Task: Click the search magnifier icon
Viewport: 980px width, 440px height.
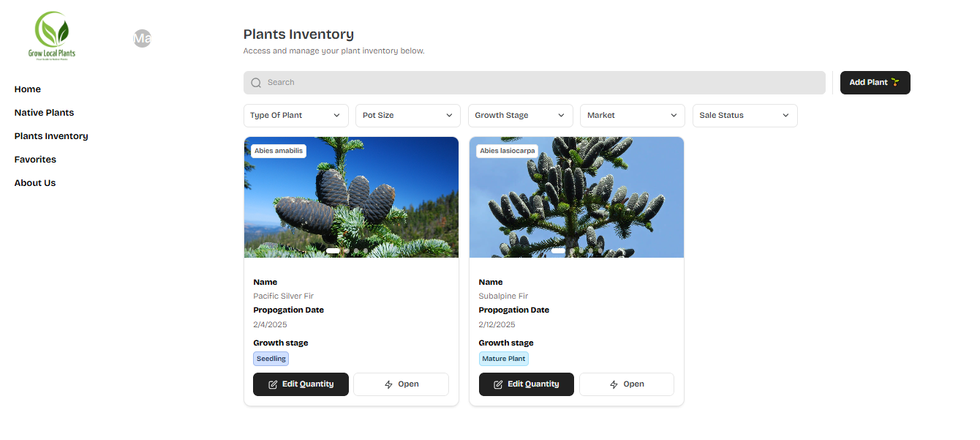Action: click(x=256, y=82)
